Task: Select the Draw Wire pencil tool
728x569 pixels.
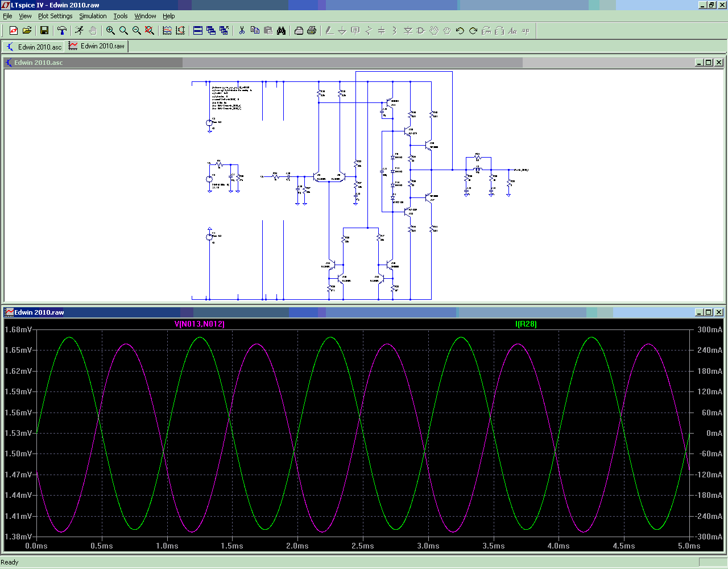Action: pos(329,31)
